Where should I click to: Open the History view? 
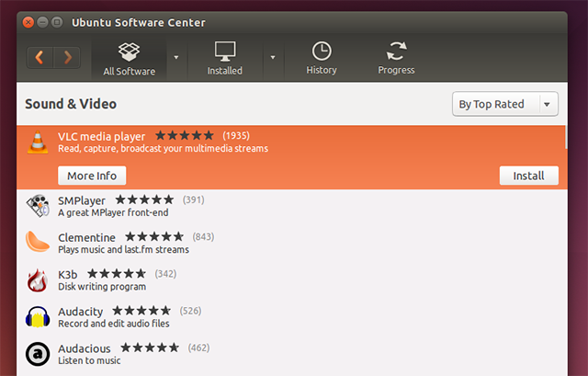click(322, 59)
